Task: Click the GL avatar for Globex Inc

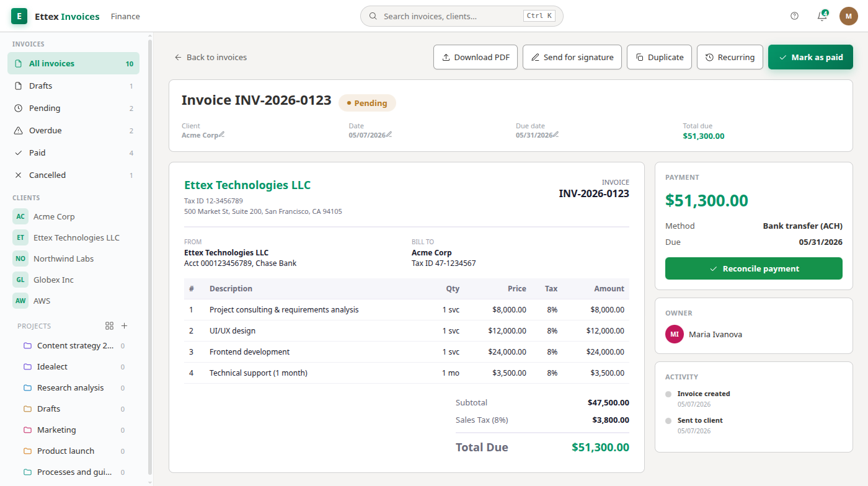Action: coord(20,280)
